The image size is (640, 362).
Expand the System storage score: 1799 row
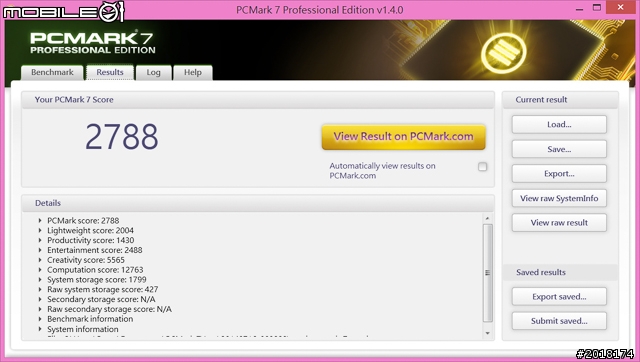[40, 280]
